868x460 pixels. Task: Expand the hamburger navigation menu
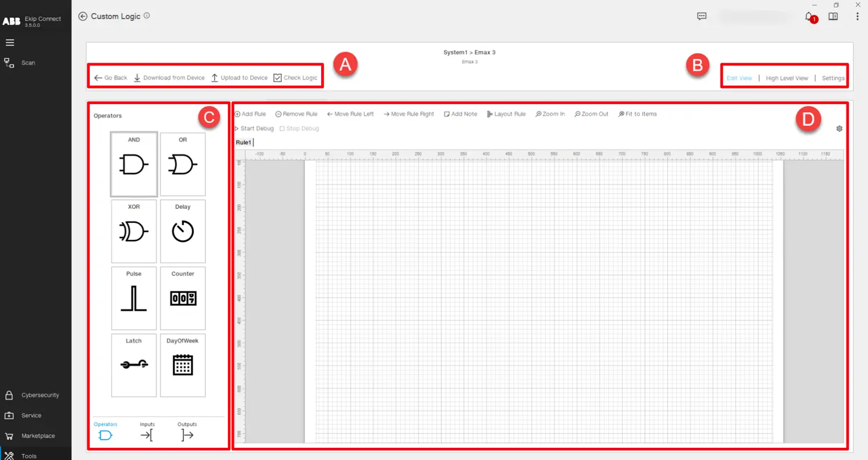(x=9, y=42)
